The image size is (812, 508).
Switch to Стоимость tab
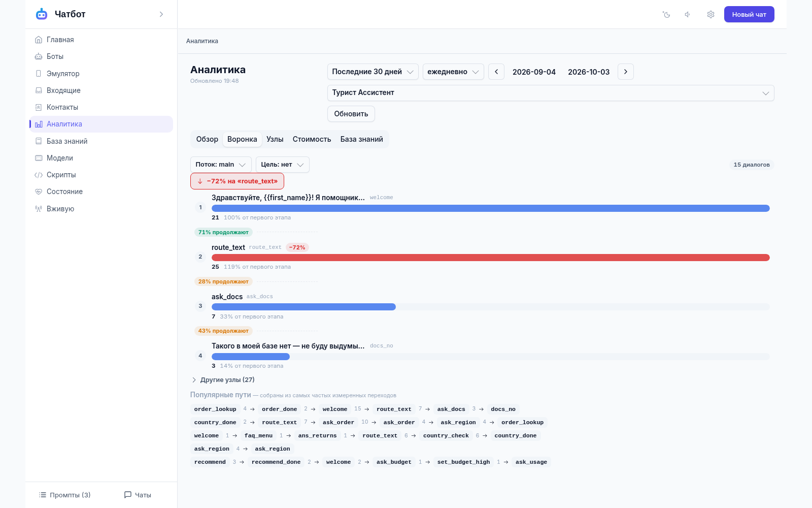pos(312,139)
